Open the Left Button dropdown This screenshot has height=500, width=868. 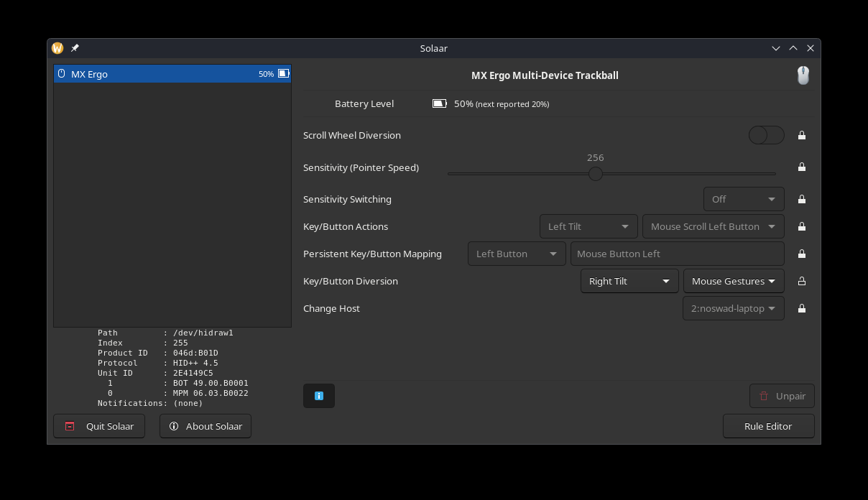[x=517, y=254]
